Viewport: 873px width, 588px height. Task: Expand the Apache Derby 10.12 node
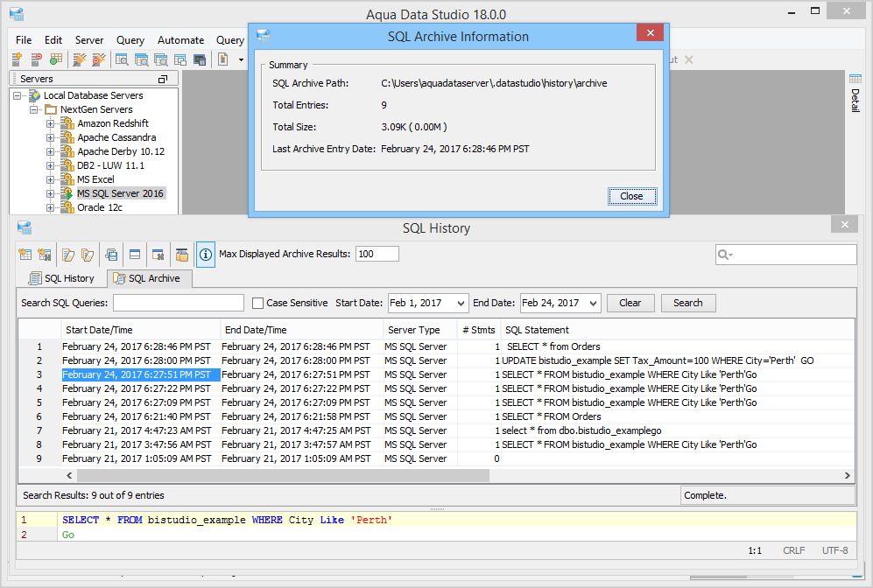50,151
